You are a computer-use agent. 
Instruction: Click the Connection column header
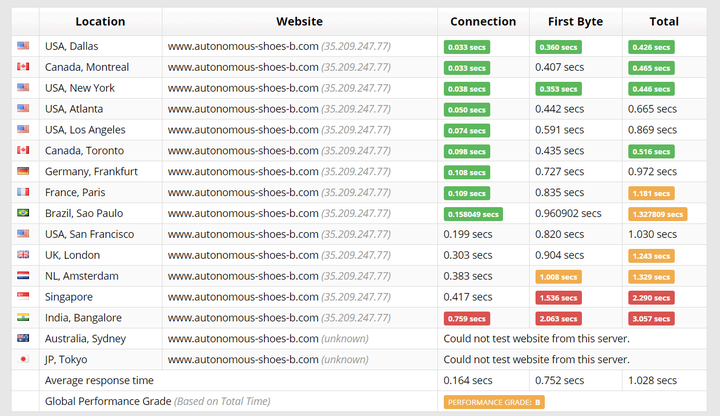pos(483,22)
